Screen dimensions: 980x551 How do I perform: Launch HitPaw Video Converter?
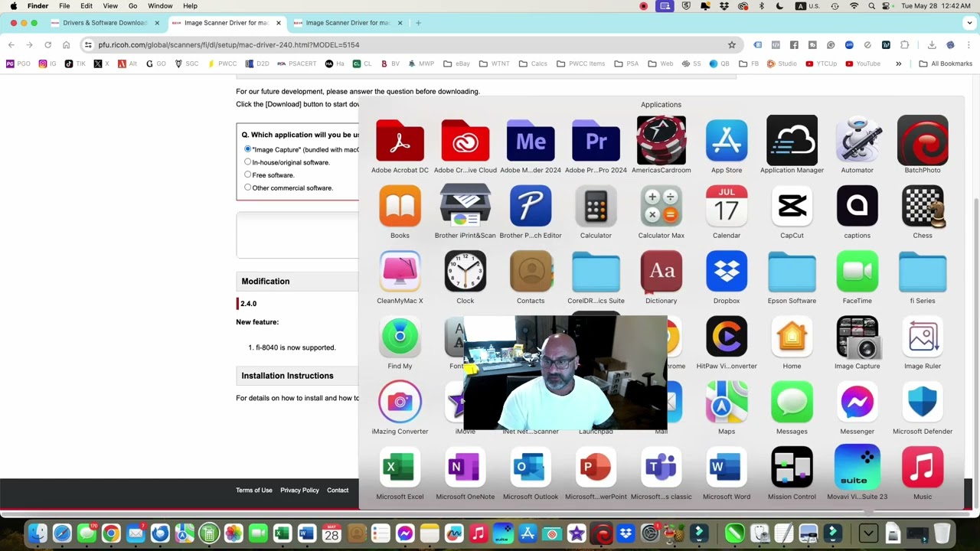727,337
